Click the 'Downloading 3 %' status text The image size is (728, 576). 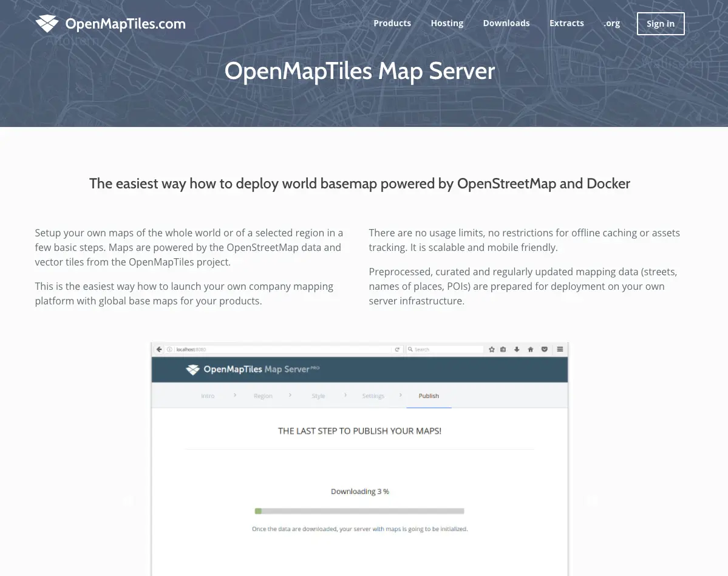[360, 492]
